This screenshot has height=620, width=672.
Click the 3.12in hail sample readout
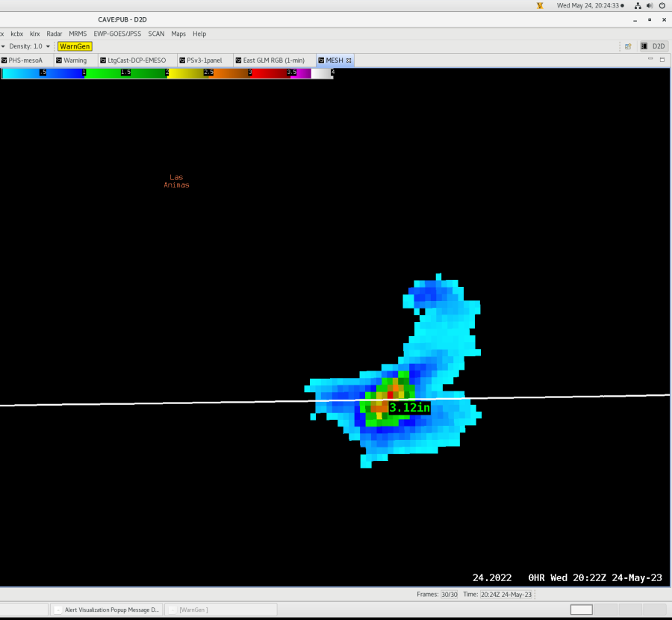[x=409, y=408]
